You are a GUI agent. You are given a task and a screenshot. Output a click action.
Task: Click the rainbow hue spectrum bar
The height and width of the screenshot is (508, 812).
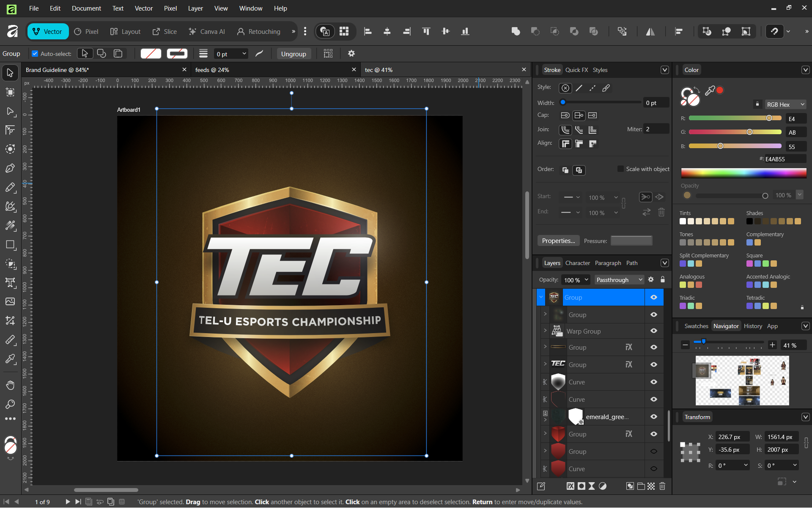pos(743,173)
